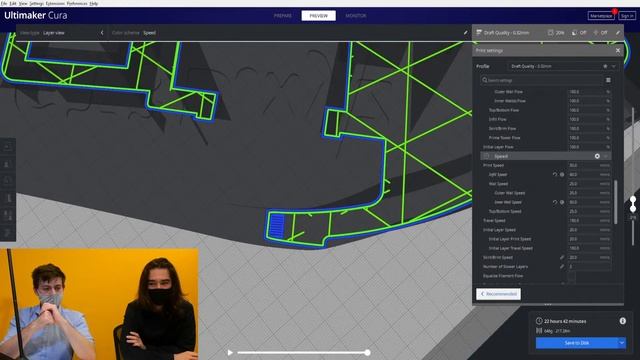Open the Extensions menu
This screenshot has width=640, height=360.
point(55,3)
